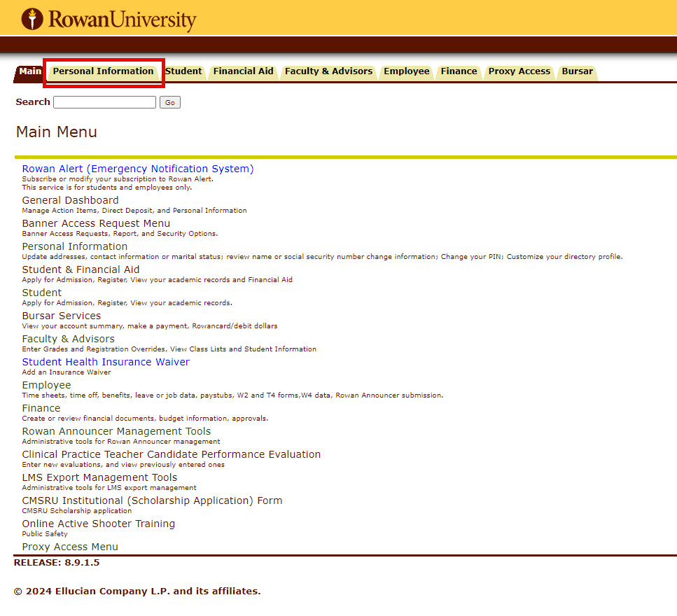Image resolution: width=677 pixels, height=616 pixels.
Task: Open the Proxy Access Menu link
Action: (x=70, y=547)
